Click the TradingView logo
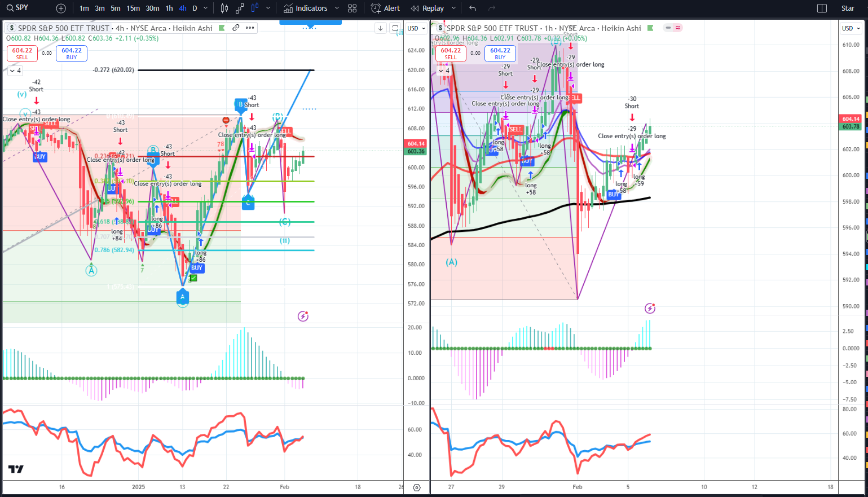 point(16,469)
